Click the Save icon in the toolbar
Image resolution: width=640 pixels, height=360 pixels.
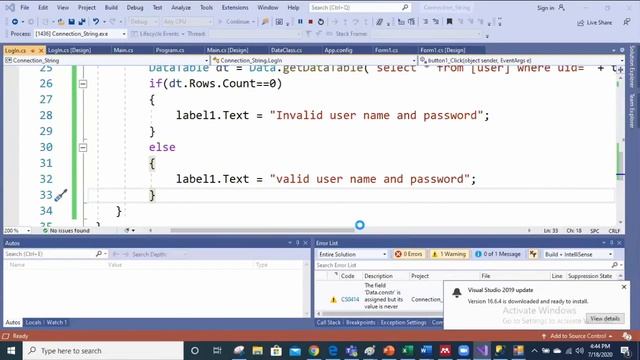coord(71,22)
